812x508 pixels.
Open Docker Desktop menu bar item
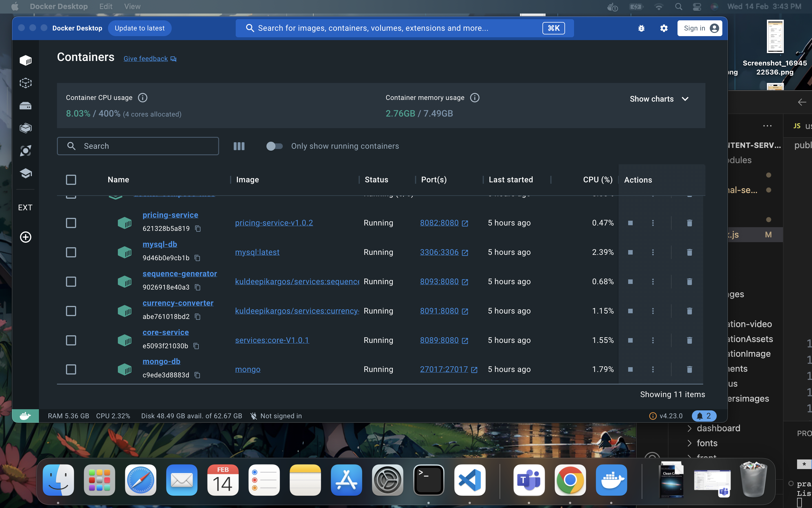tap(59, 6)
